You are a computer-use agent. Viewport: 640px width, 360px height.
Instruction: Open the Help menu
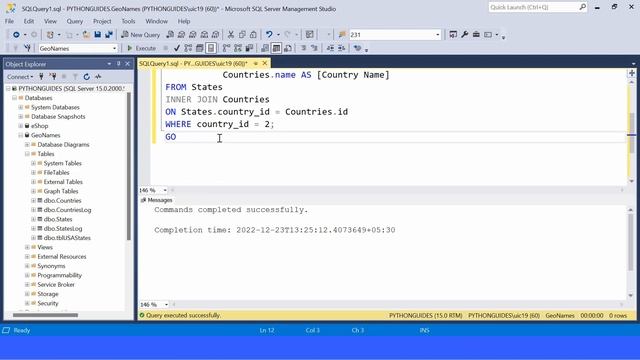coord(184,21)
